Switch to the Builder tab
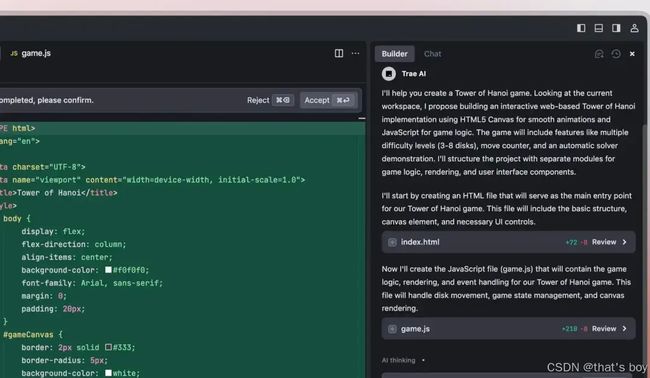 [x=394, y=54]
